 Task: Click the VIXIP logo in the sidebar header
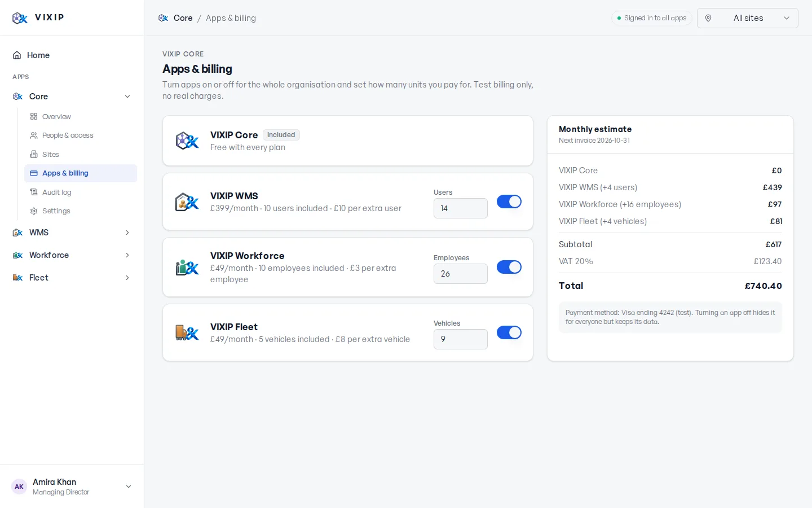tap(20, 18)
